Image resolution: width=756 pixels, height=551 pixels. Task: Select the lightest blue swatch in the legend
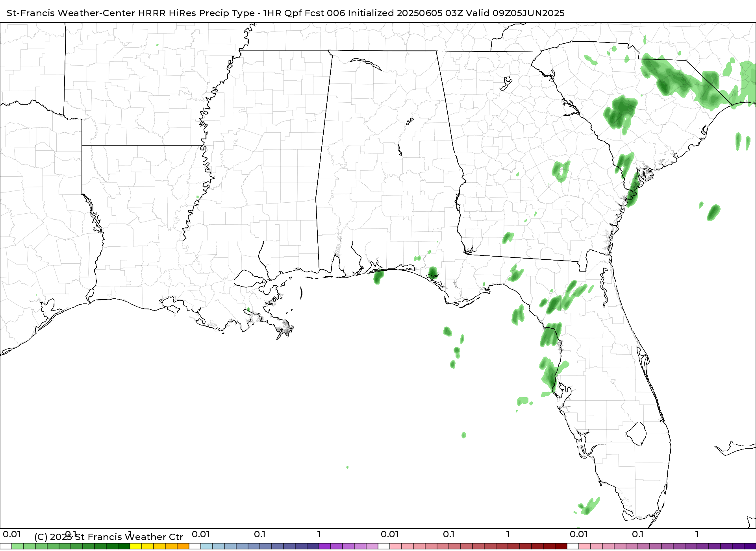pos(207,546)
